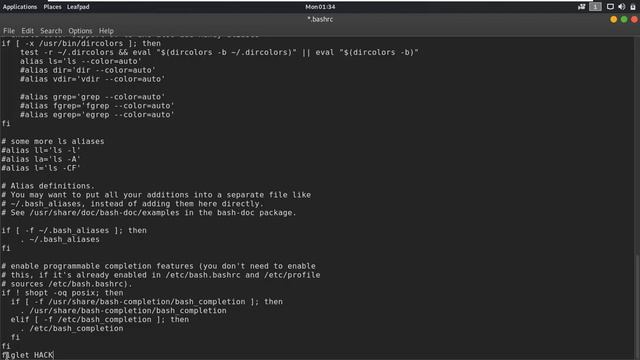Open the Help menu

[x=106, y=31]
